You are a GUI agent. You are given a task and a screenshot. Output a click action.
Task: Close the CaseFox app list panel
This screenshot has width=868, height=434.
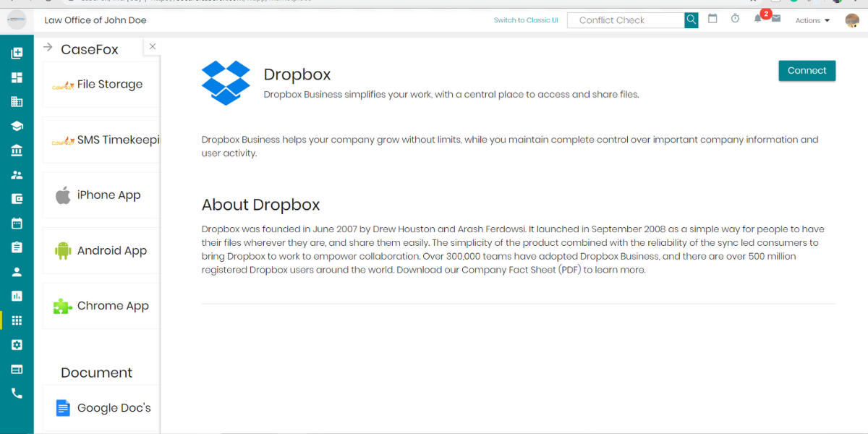pos(152,46)
